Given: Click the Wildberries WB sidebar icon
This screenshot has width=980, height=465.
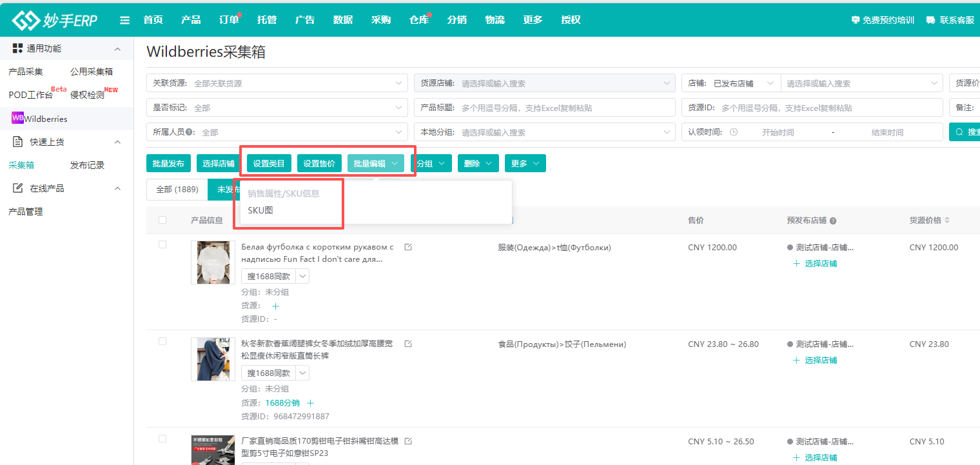Looking at the screenshot, I should coord(17,119).
